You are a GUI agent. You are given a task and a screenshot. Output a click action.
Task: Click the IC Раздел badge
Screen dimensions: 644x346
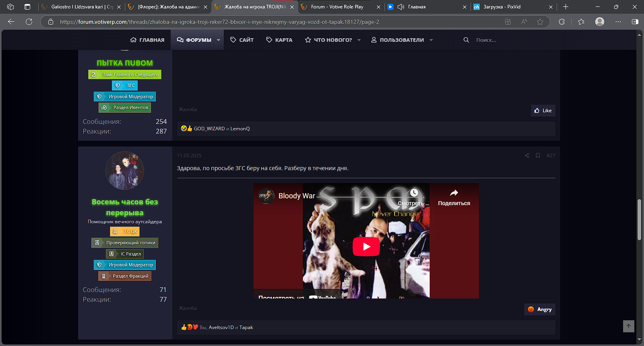pos(125,254)
